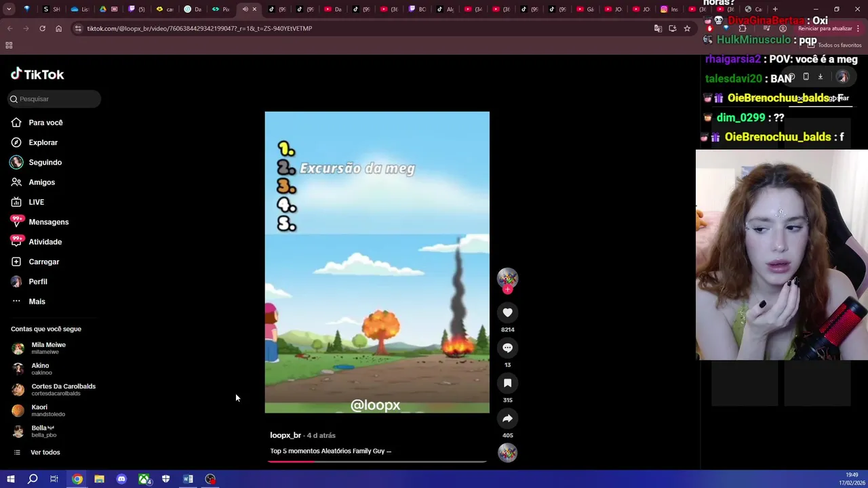Open Kaori followed account

38,411
